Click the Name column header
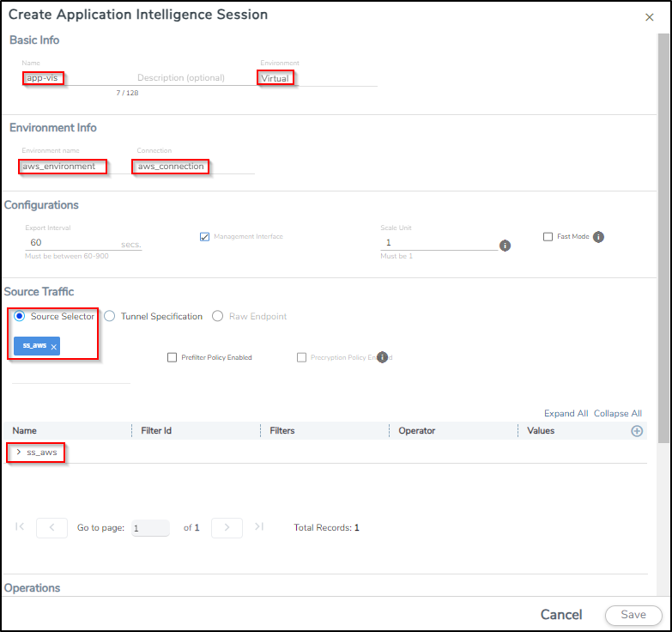 [24, 430]
